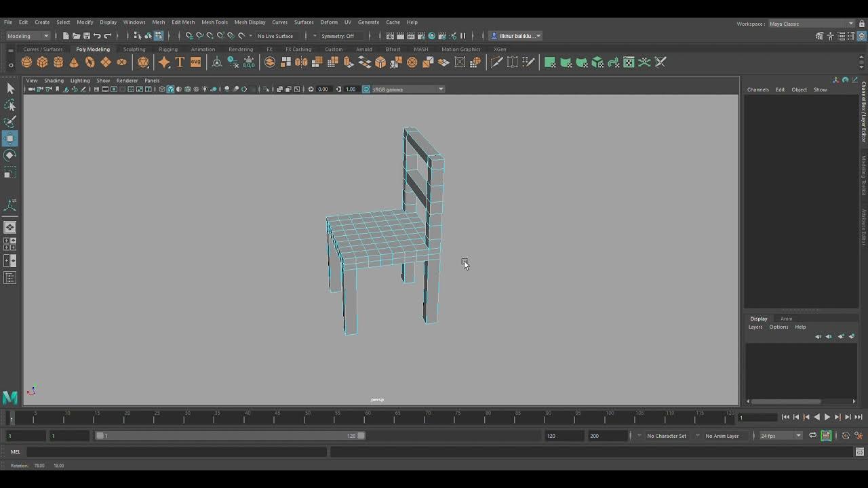
Task: Open the 24 fps frame rate dropdown
Action: coord(781,436)
